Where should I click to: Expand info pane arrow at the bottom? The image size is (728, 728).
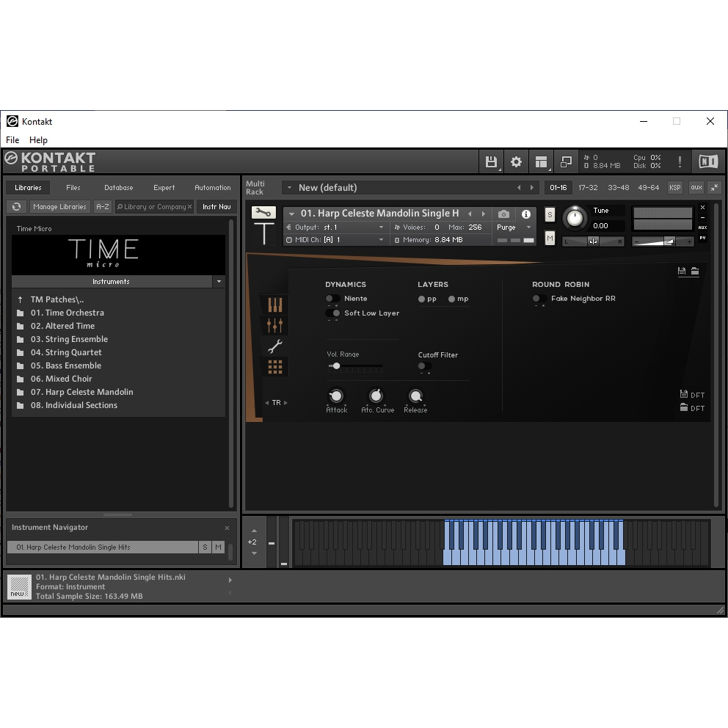(x=230, y=580)
